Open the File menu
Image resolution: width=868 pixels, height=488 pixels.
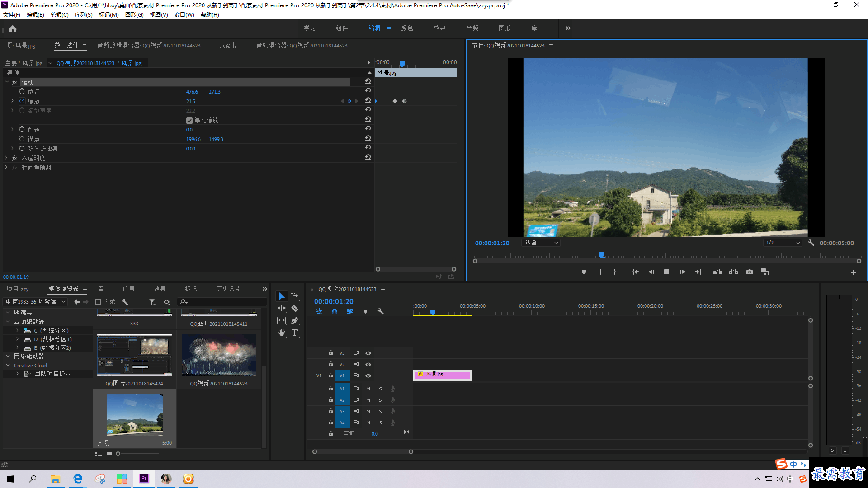click(12, 15)
